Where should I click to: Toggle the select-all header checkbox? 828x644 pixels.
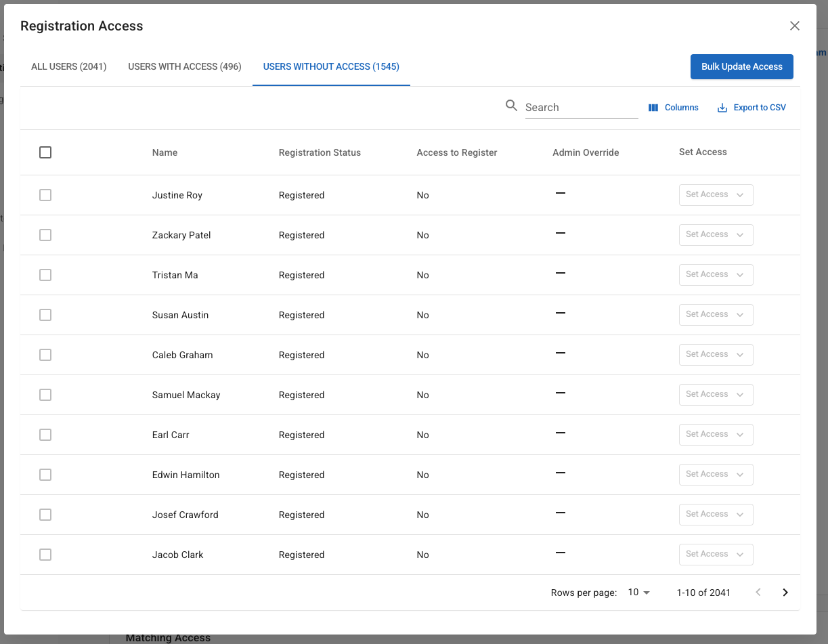(x=45, y=152)
